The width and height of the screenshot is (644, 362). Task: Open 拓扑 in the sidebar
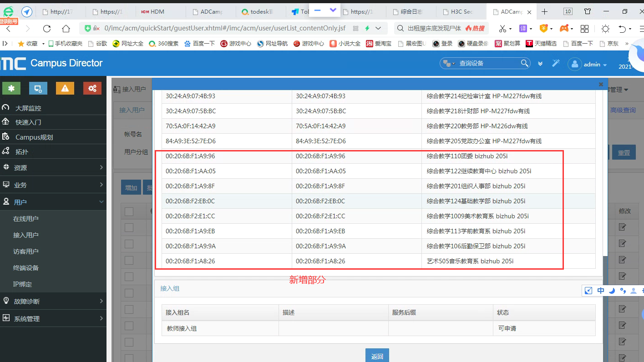pos(22,151)
